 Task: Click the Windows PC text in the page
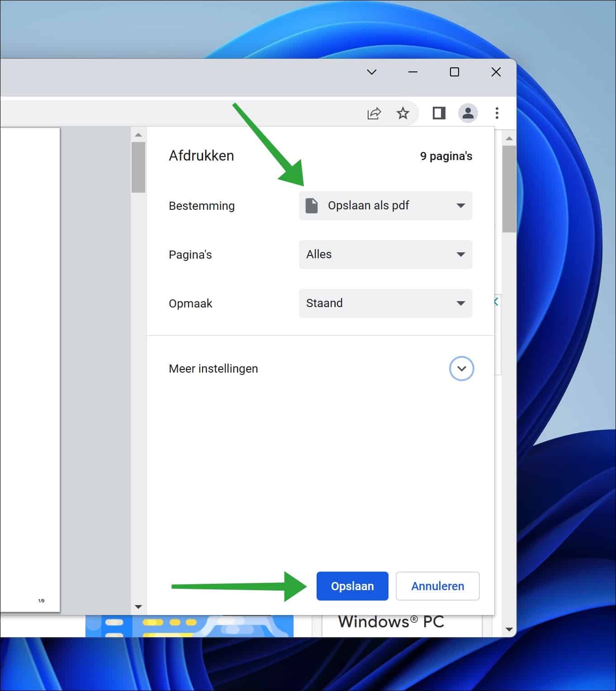(391, 621)
